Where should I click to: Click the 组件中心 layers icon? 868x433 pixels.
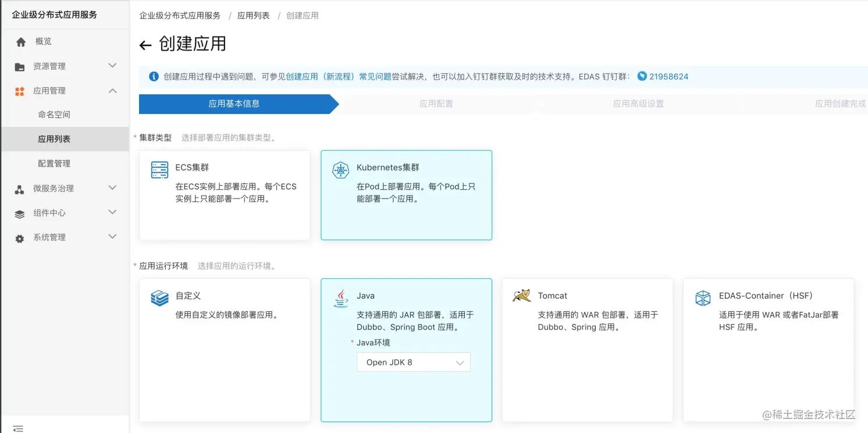pos(20,214)
